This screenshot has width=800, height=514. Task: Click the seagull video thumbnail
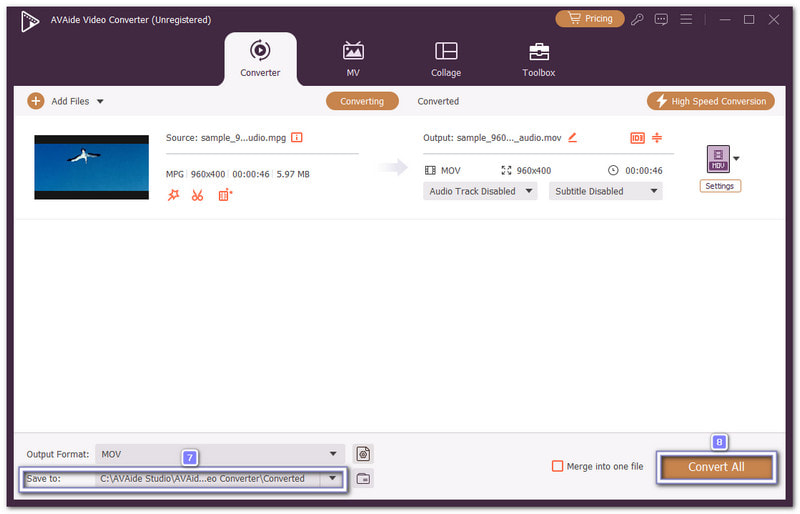click(91, 167)
